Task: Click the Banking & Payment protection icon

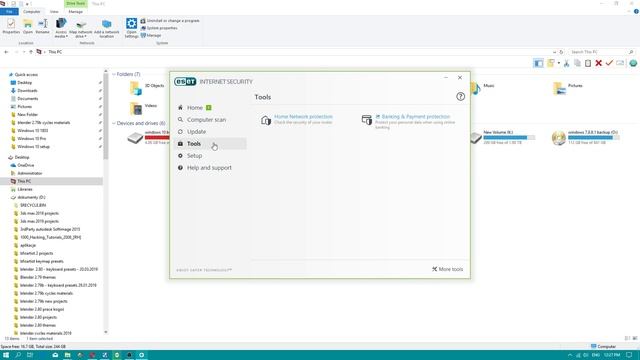Action: point(367,120)
